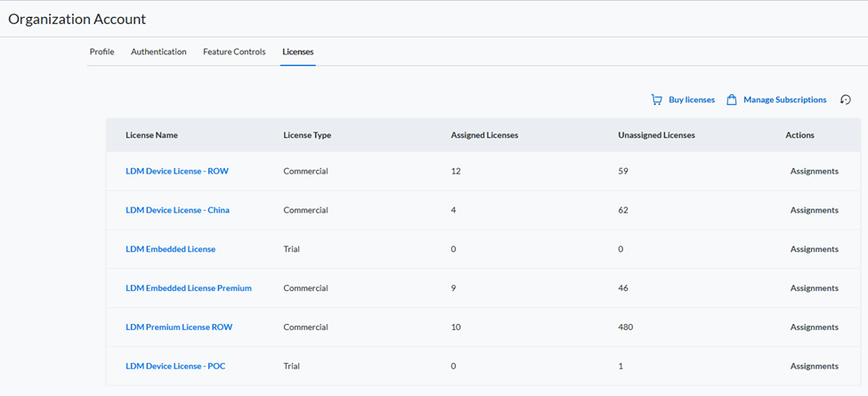
Task: Click the Buy licenses link
Action: 692,100
